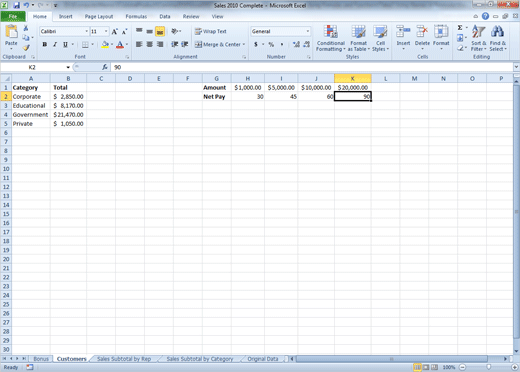
Task: Click the Increase Decimal icon
Action: [x=296, y=44]
